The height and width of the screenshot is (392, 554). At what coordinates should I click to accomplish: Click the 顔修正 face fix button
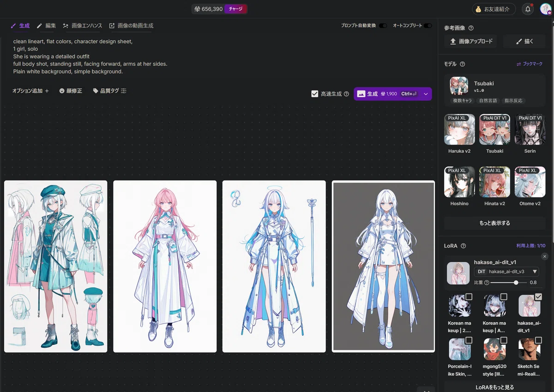pyautogui.click(x=71, y=91)
